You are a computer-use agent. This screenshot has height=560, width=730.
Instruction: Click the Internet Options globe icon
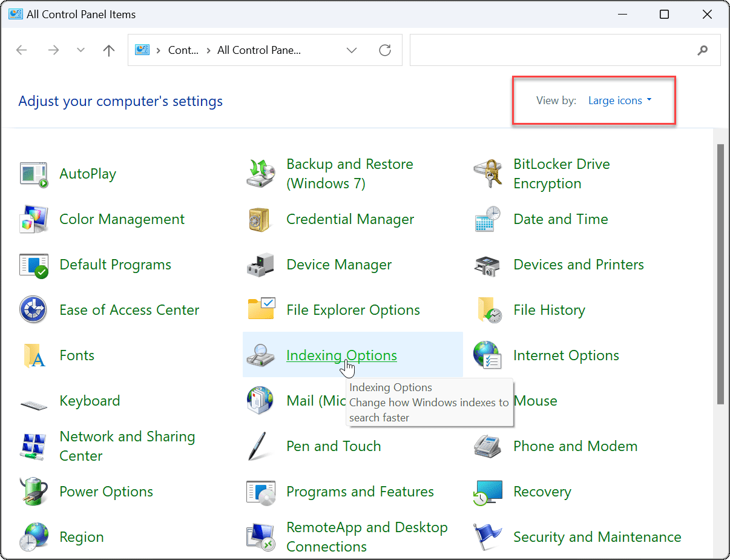pyautogui.click(x=488, y=355)
